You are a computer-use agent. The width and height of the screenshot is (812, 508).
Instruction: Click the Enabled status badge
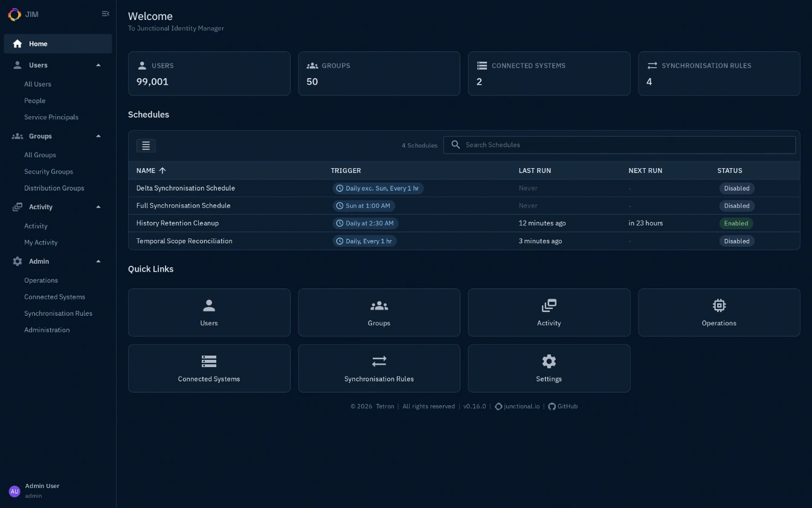click(x=736, y=223)
